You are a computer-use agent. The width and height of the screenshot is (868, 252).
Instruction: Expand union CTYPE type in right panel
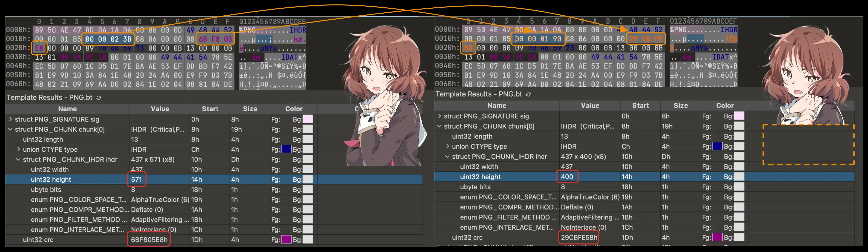point(447,146)
